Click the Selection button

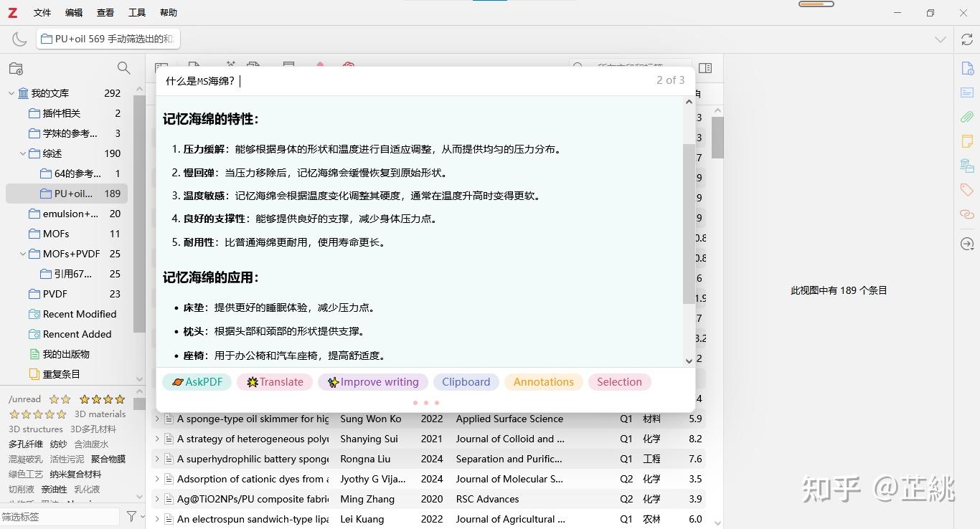click(x=619, y=382)
